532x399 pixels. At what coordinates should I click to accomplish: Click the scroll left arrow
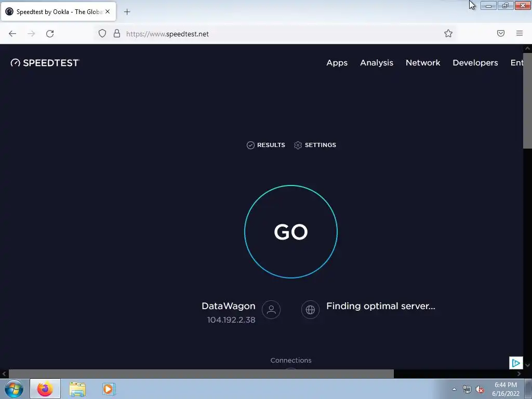4,374
